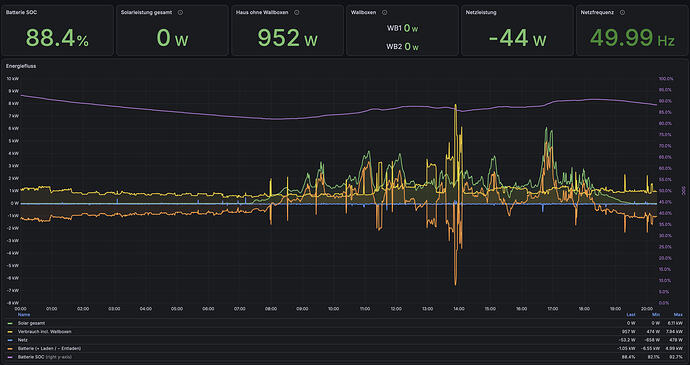The width and height of the screenshot is (690, 365).
Task: Click the 20:00 time axis label
Action: tap(646, 309)
